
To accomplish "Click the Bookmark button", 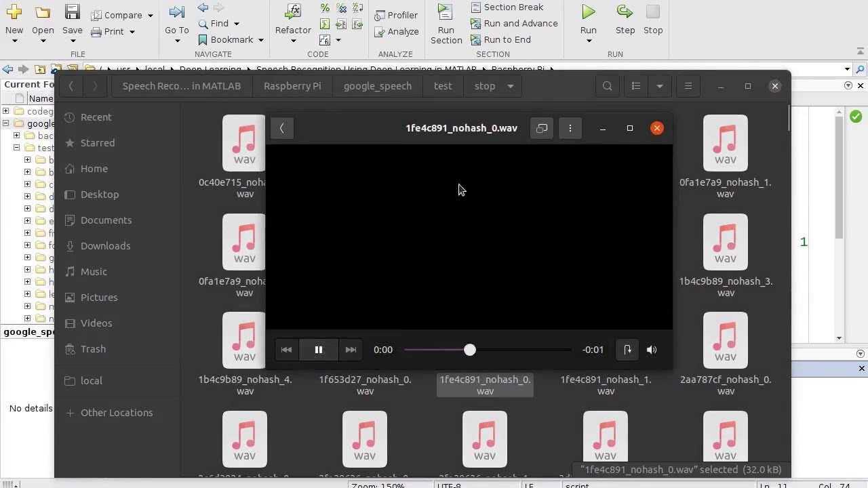I will (x=226, y=39).
